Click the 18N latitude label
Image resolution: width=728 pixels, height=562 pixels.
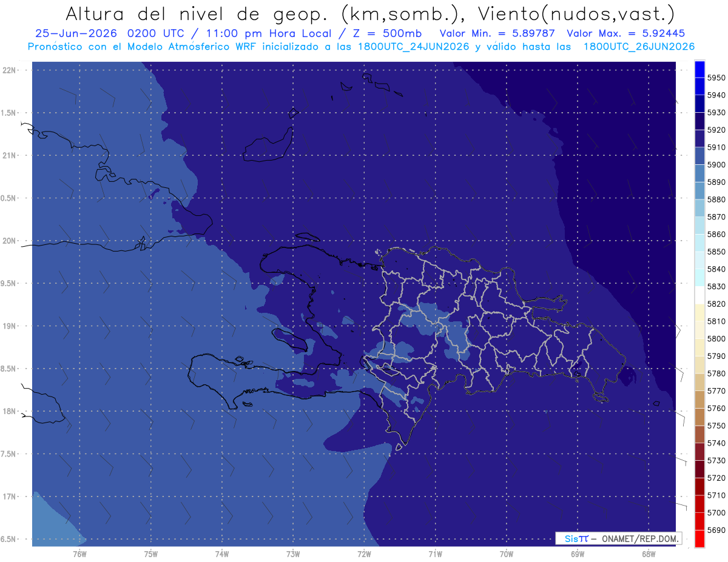pos(9,412)
